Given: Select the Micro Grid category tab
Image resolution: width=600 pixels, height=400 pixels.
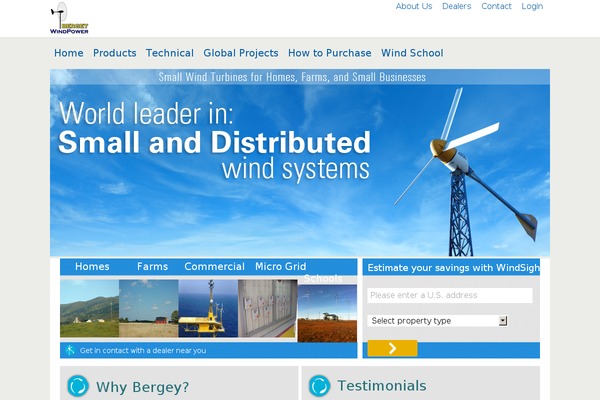Looking at the screenshot, I should pyautogui.click(x=280, y=266).
